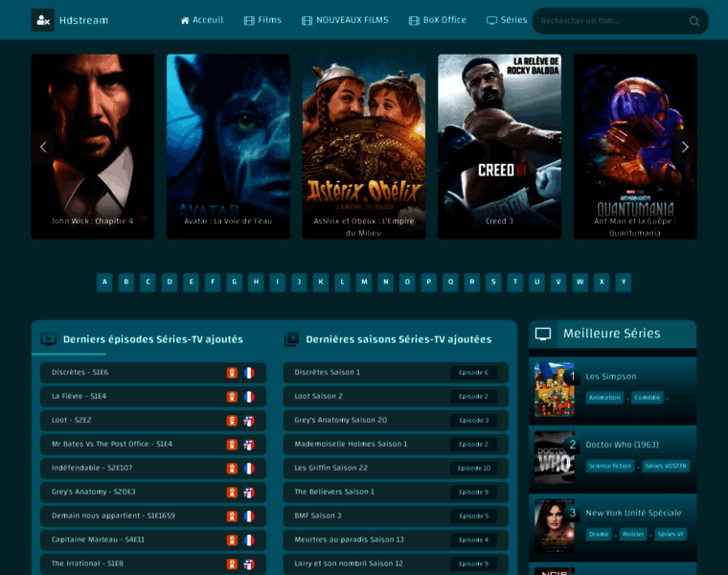The width and height of the screenshot is (728, 575).
Task: Click OK.ru icon on Grey's Anatomy - S20E3
Action: click(x=232, y=493)
